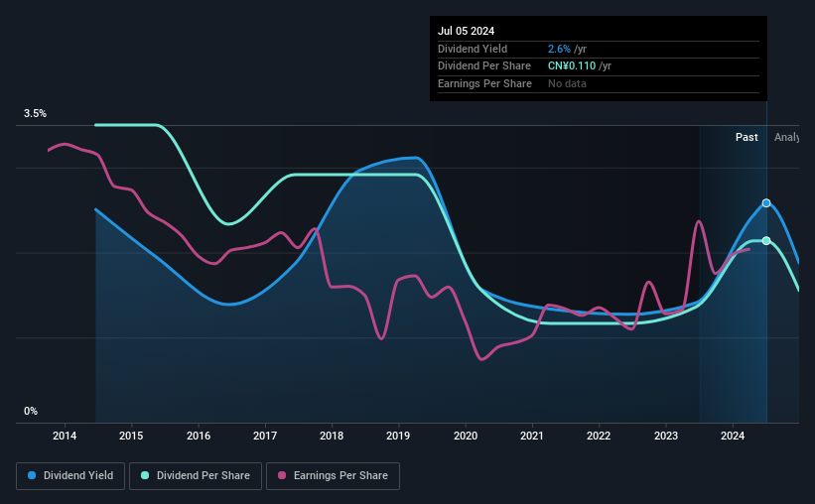
Task: Toggle the Earnings Per Share legend series
Action: click(333, 476)
